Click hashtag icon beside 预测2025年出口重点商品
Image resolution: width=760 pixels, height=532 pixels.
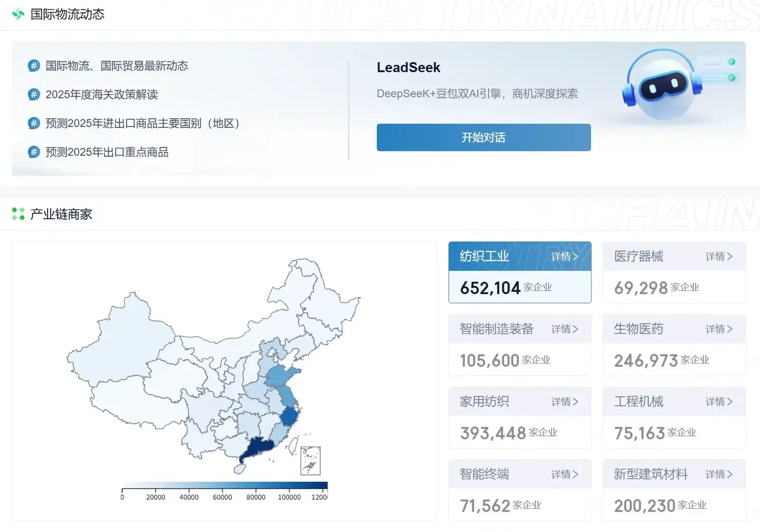pyautogui.click(x=34, y=152)
